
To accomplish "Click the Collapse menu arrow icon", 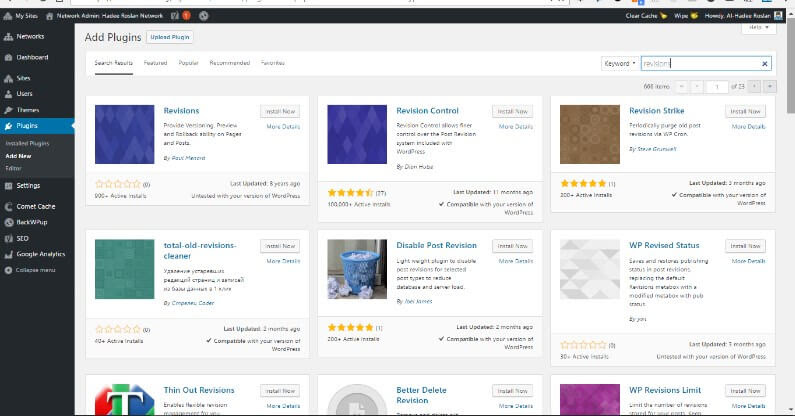I will (8, 270).
